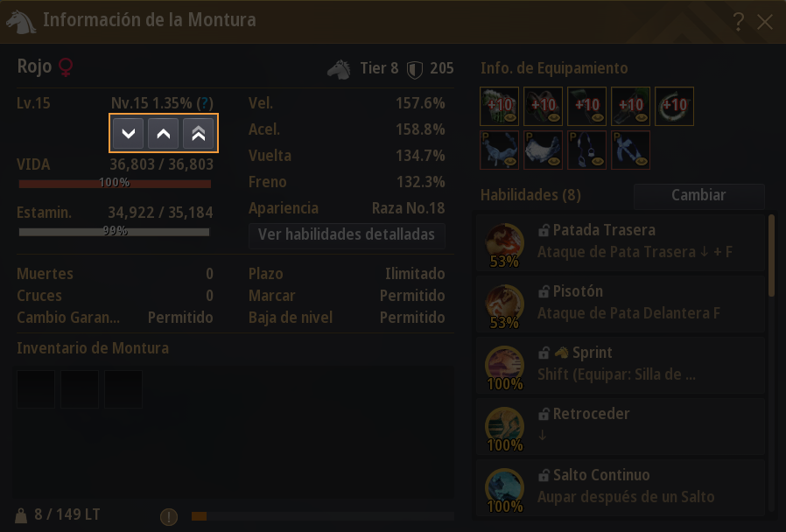This screenshot has width=786, height=532.
Task: Click the first empty mount inventory slot
Action: [x=36, y=389]
